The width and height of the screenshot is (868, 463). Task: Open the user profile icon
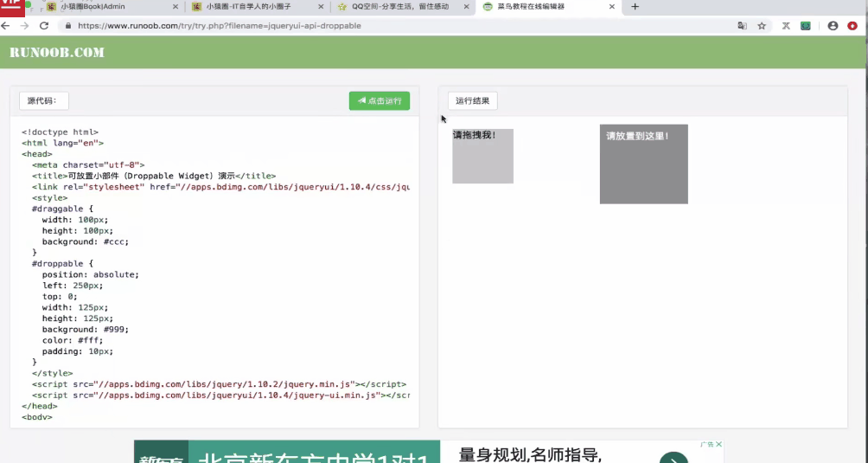coord(833,25)
